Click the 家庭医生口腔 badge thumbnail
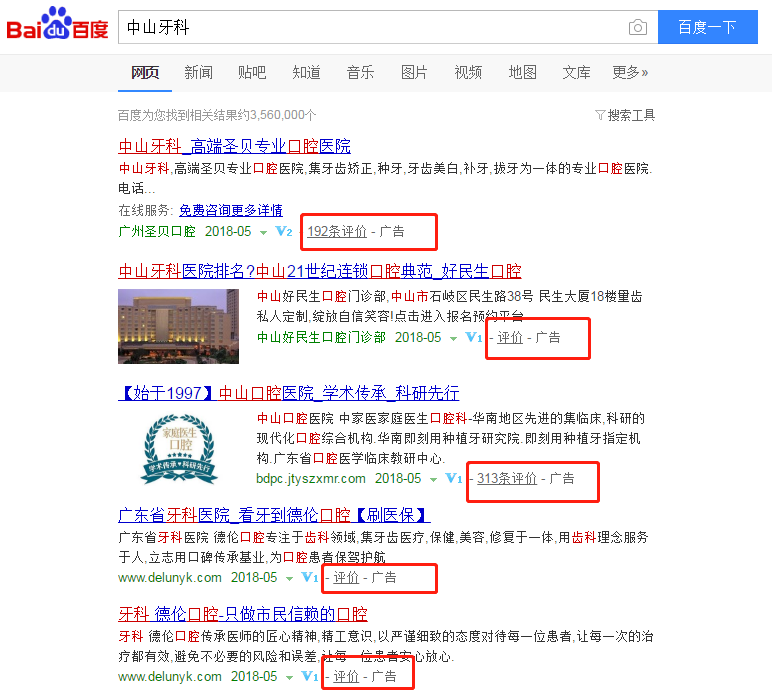Screen dimensions: 772x694 pos(179,448)
